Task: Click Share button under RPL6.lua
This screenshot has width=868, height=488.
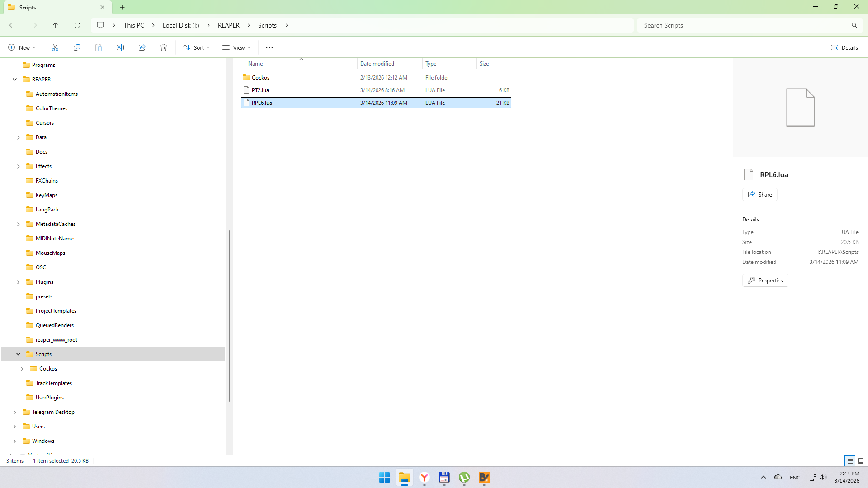Action: pyautogui.click(x=759, y=195)
